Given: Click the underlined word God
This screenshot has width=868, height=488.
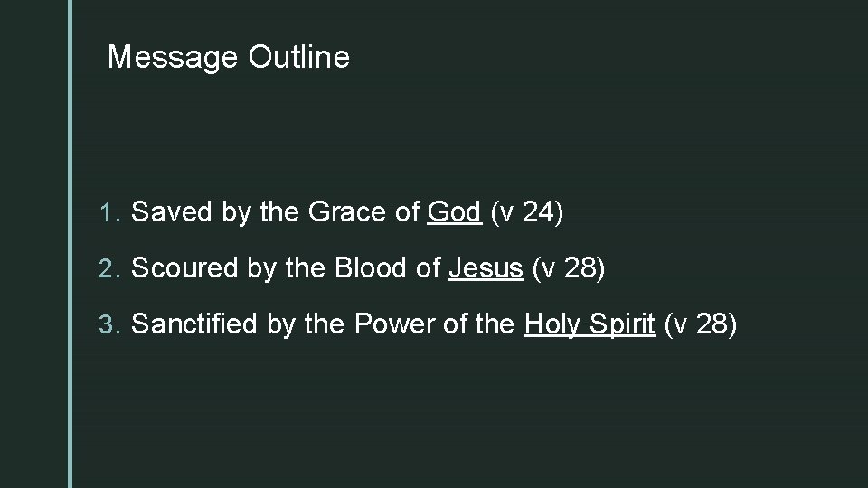Looking at the screenshot, I should (454, 212).
